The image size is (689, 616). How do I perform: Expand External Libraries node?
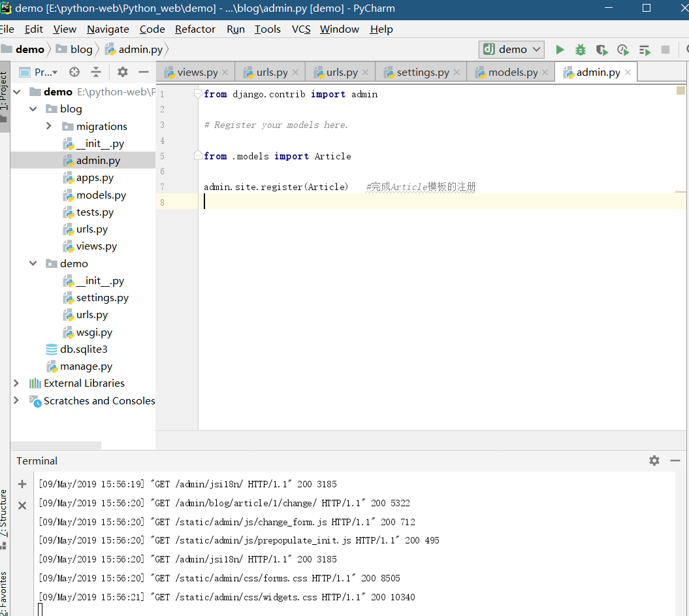16,383
